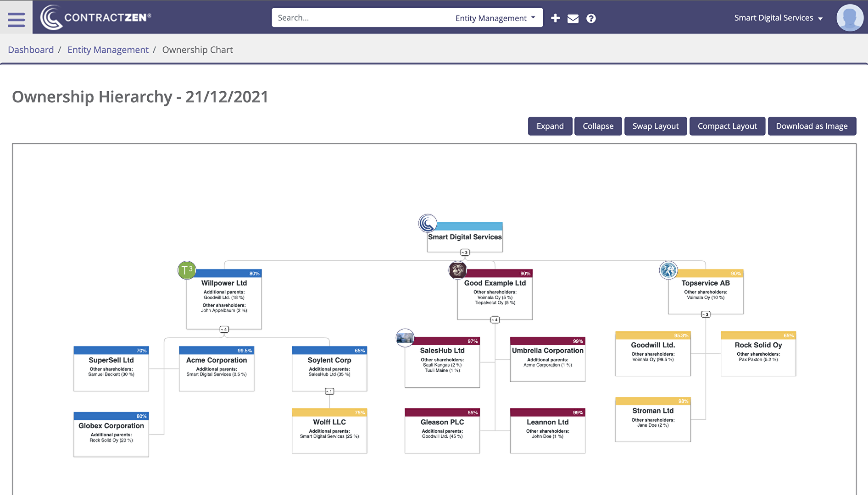The image size is (868, 495).
Task: Collapse Willpower Ltd's 4 child entities
Action: pos(224,330)
